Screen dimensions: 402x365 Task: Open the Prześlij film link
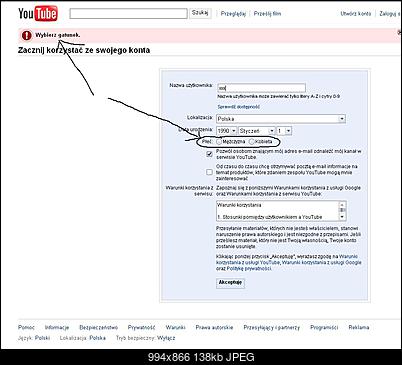(x=267, y=14)
